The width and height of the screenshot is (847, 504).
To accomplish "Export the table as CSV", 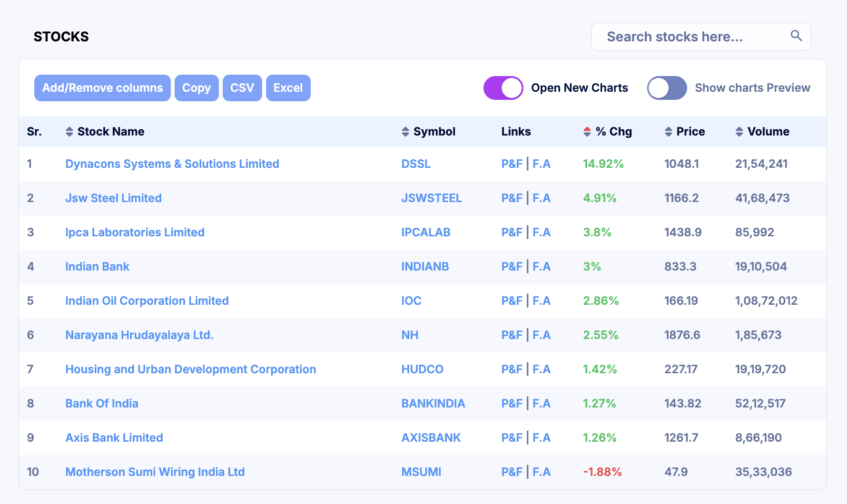I will [242, 88].
